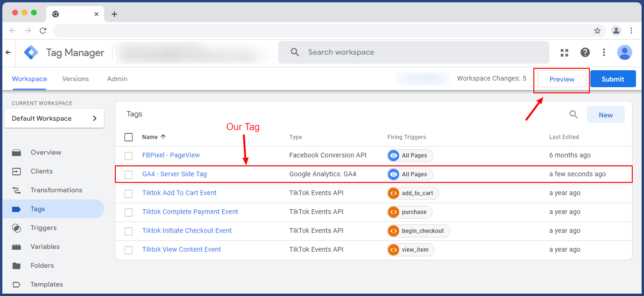Screen dimensions: 644x296
Task: Open the browser profile icon
Action: pyautogui.click(x=616, y=31)
